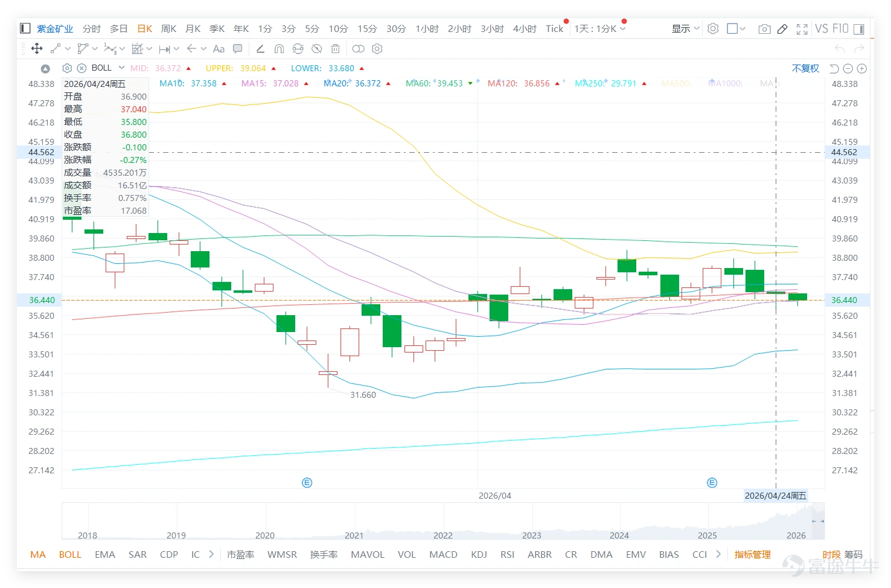Open the line style pencil tool
This screenshot has width=891, height=588.
tap(260, 49)
